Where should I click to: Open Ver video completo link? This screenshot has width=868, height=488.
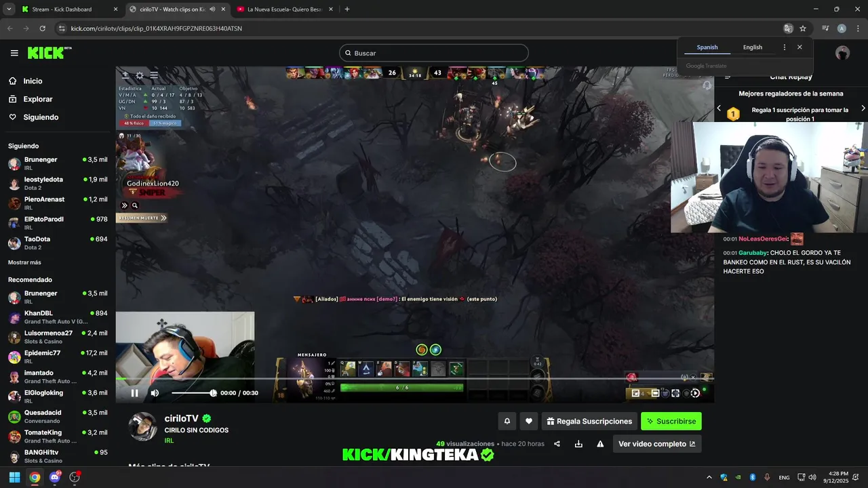[x=656, y=444]
